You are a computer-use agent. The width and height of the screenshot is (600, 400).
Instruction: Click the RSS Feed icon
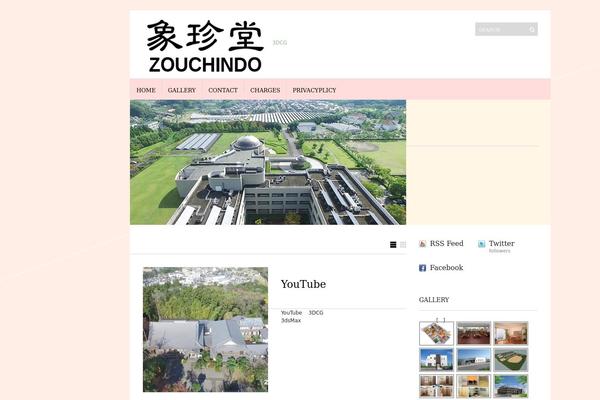click(423, 244)
